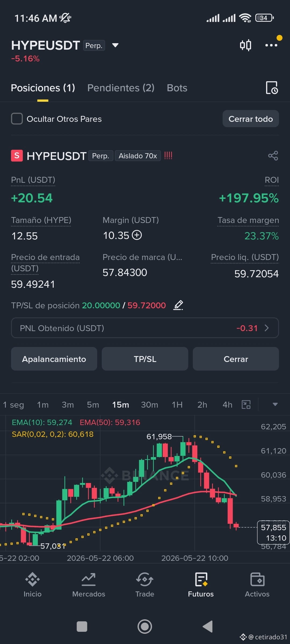The image size is (290, 644).
Task: Expand the HYPEUSDT pair selector arrow
Action: (x=115, y=45)
